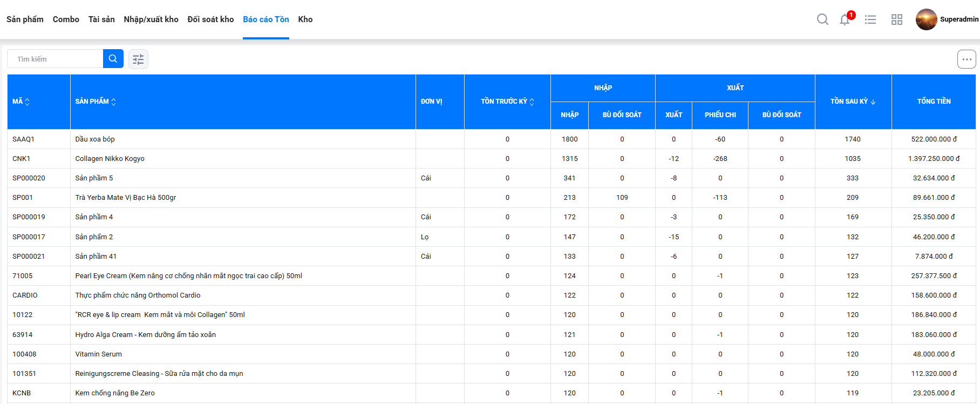This screenshot has width=980, height=404.
Task: Open the apps grid icon
Action: [x=896, y=19]
